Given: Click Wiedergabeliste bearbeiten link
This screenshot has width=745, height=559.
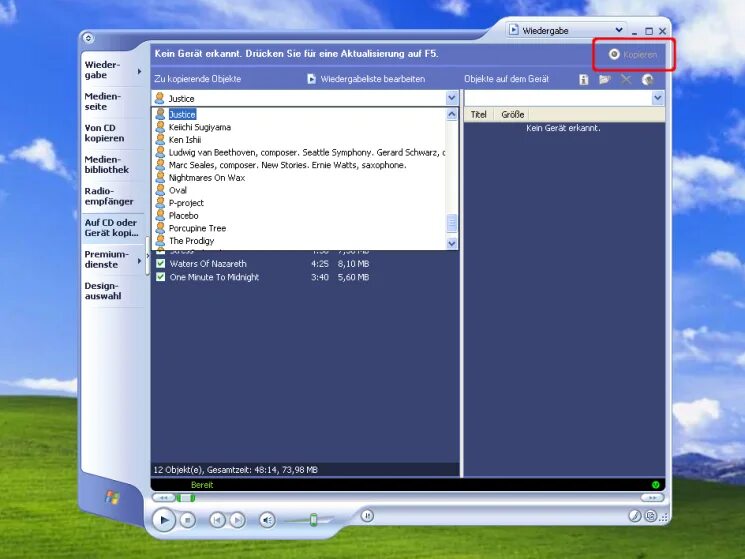Looking at the screenshot, I should 372,79.
